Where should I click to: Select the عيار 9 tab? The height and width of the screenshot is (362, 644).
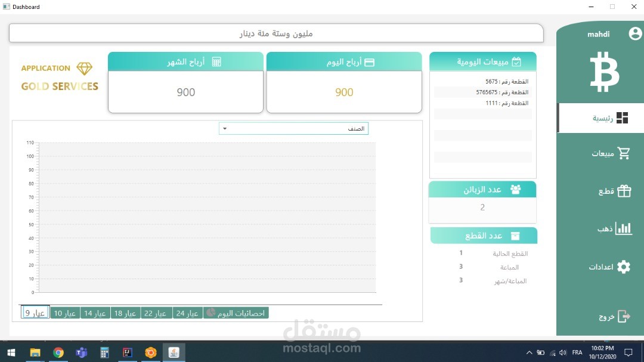pos(35,313)
